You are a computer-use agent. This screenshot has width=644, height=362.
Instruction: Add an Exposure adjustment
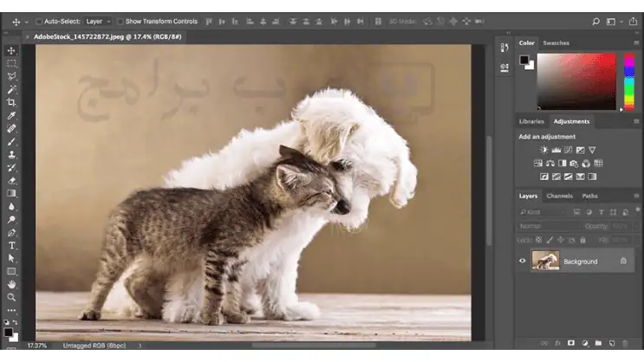click(x=580, y=150)
